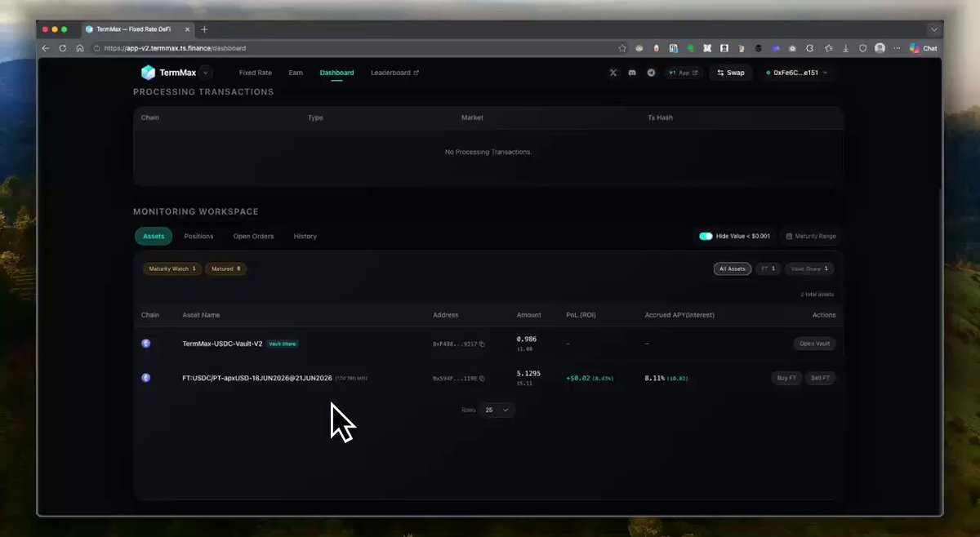Open the Maturity Range picker
Image resolution: width=980 pixels, height=537 pixels.
[811, 236]
